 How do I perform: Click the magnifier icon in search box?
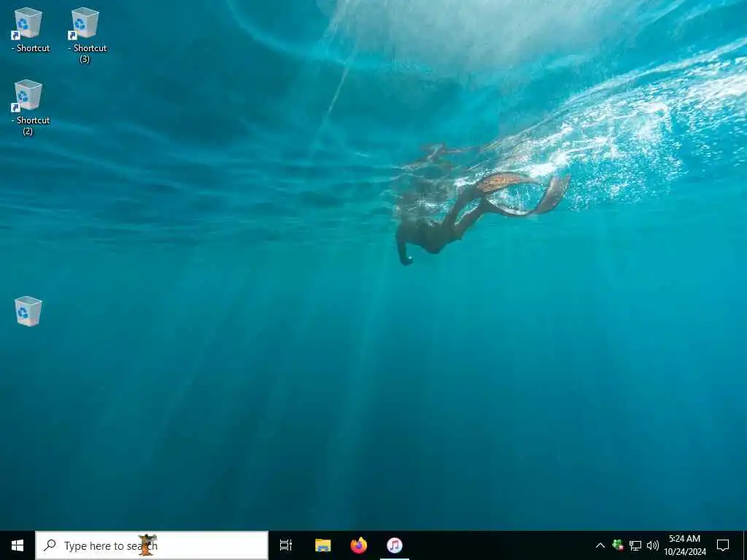click(x=50, y=545)
